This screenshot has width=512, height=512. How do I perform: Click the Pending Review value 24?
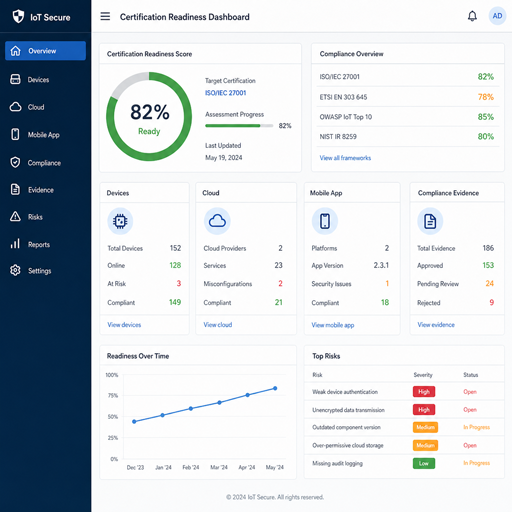489,283
